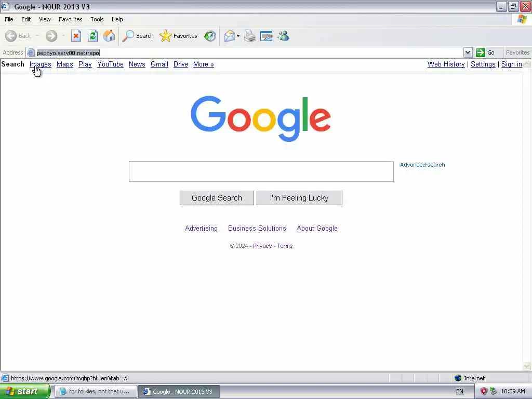The image size is (532, 399).
Task: Click the Forward arrow toolbar icon
Action: [51, 36]
